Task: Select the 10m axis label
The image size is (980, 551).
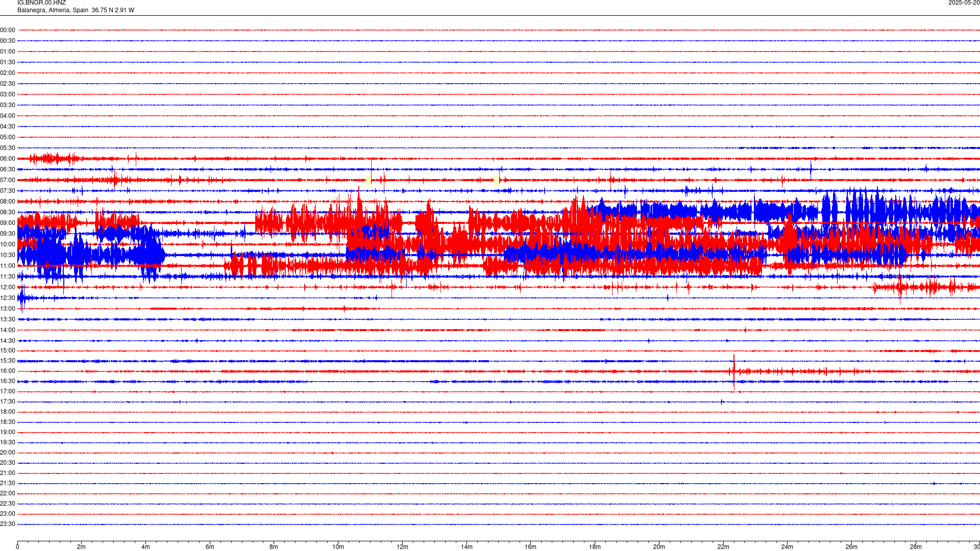Action: [338, 547]
